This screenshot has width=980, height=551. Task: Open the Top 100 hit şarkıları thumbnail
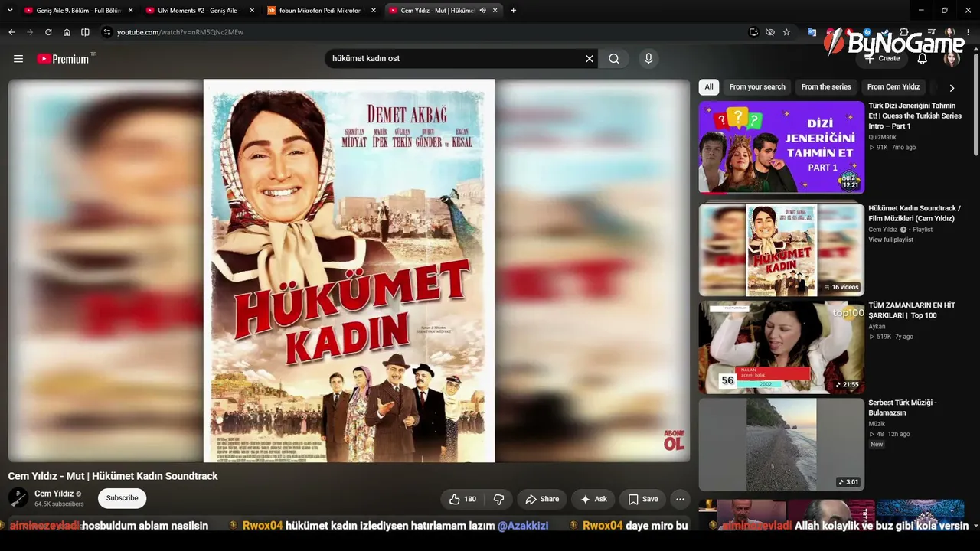(781, 347)
